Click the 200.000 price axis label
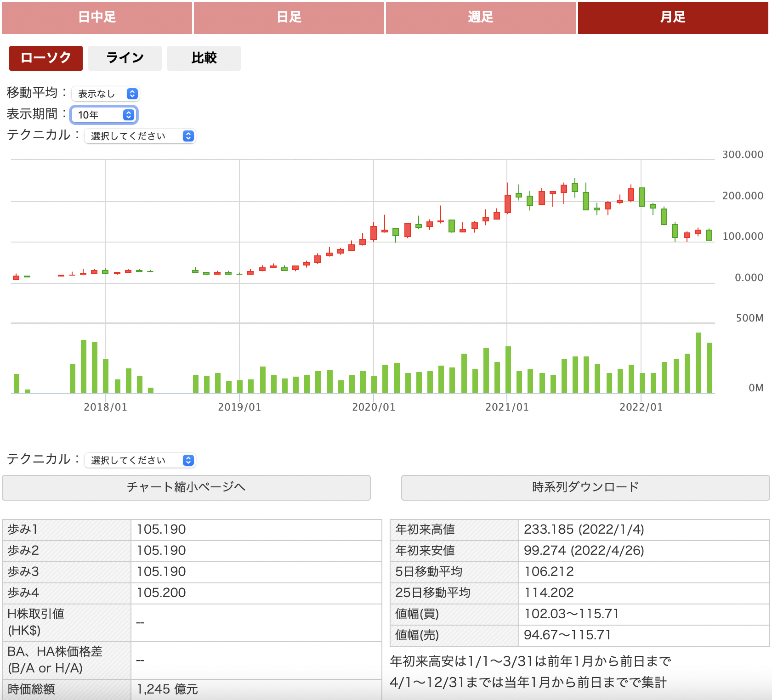This screenshot has width=772, height=700. point(743,196)
